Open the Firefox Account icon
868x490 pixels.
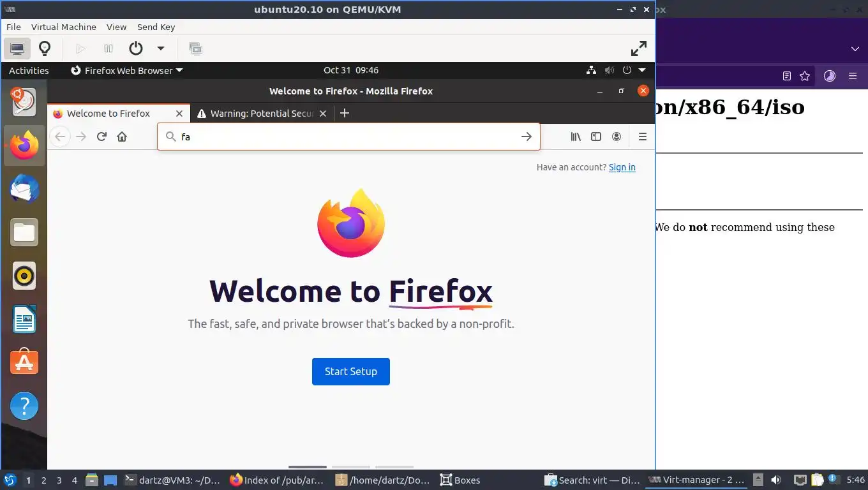(x=617, y=137)
